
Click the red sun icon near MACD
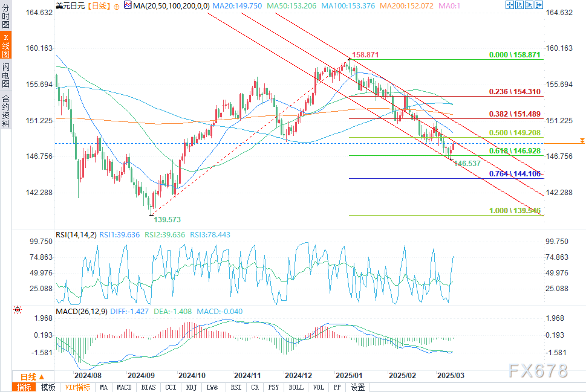[x=18, y=310]
